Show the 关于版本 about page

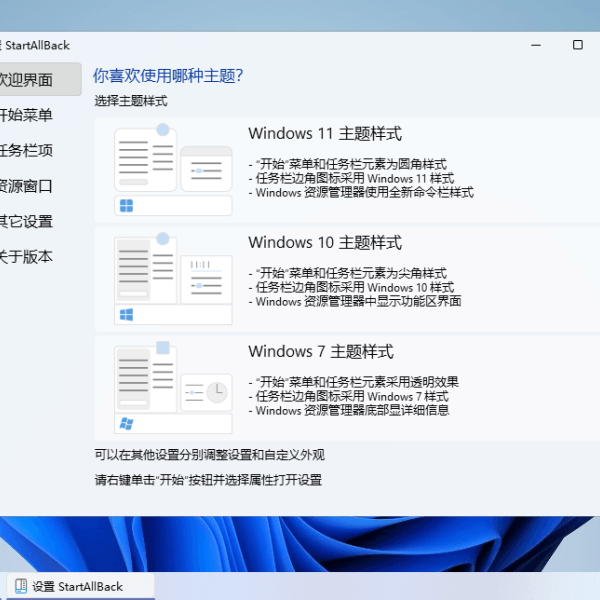click(26, 256)
